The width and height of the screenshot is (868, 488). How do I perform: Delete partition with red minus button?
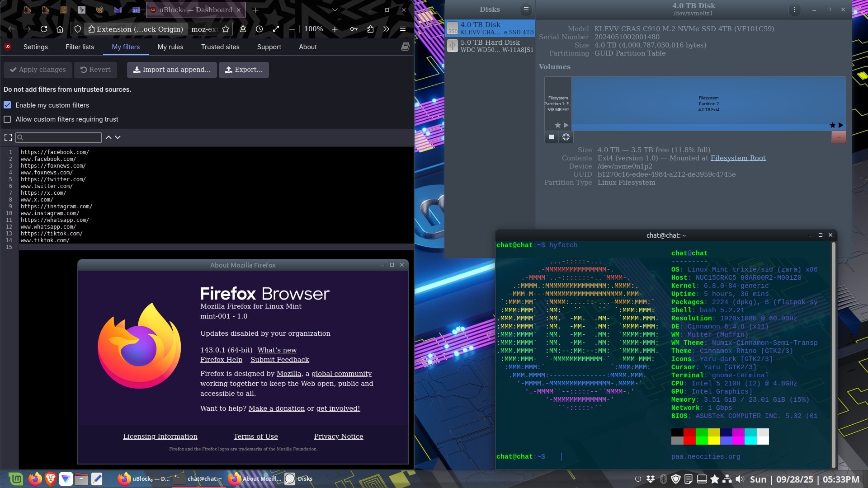(839, 137)
